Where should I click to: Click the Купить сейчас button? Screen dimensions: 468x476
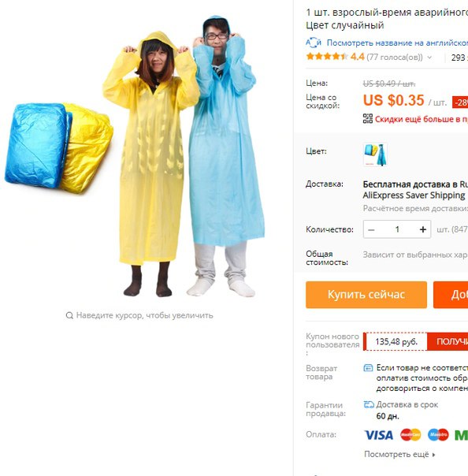(x=366, y=295)
